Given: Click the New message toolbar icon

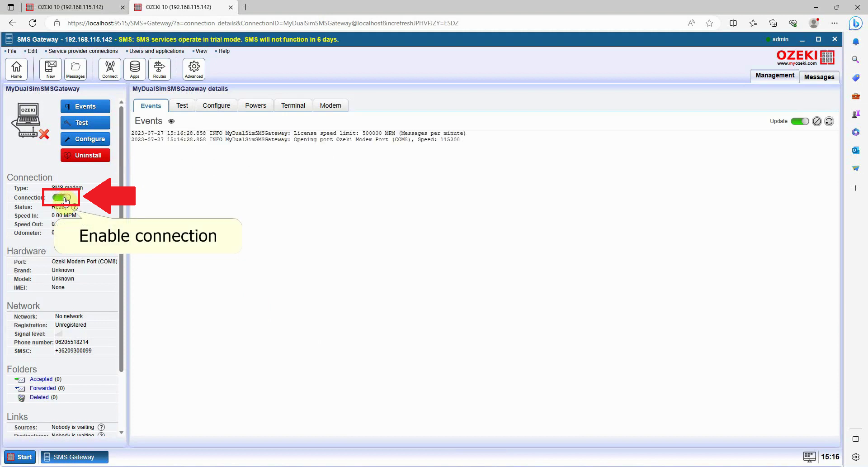Looking at the screenshot, I should tap(51, 69).
